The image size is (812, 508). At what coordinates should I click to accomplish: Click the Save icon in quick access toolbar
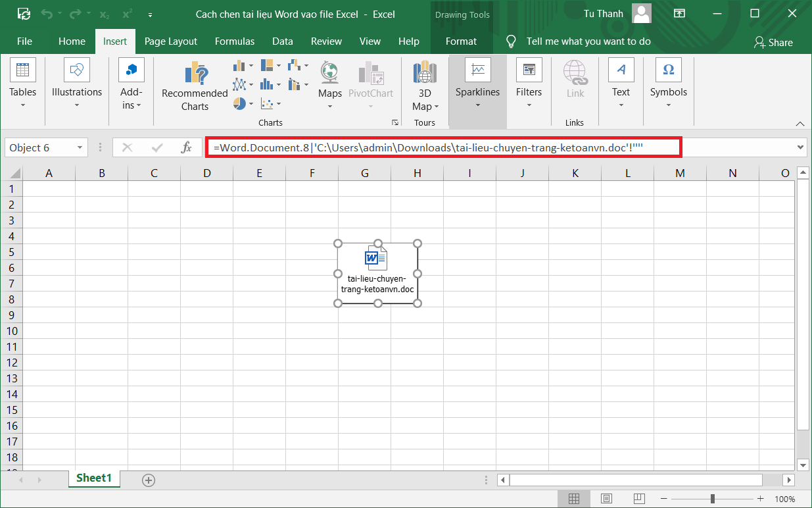(24, 14)
